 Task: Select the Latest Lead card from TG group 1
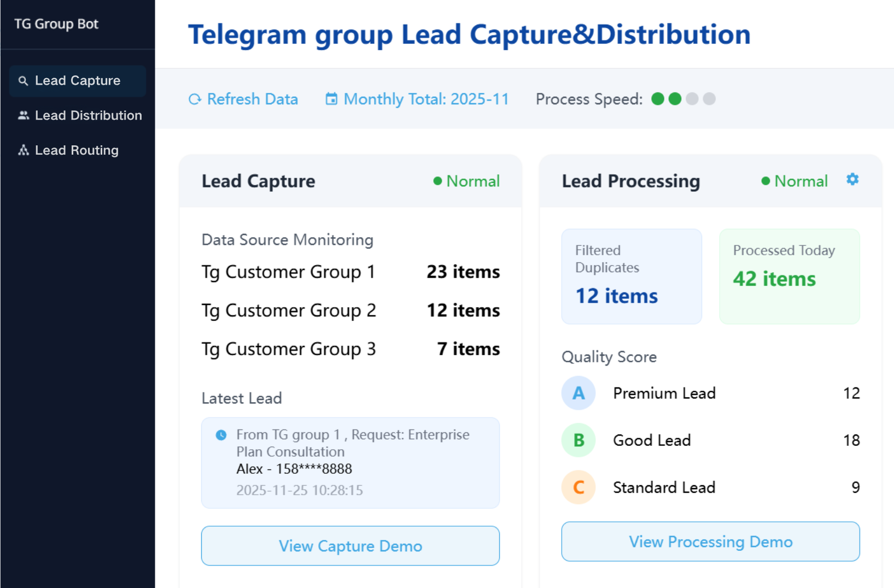350,463
